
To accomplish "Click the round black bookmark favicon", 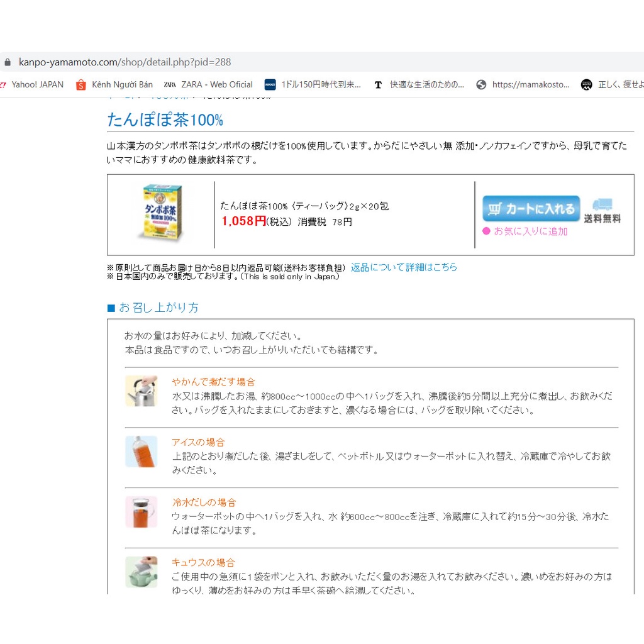I will click(x=586, y=85).
